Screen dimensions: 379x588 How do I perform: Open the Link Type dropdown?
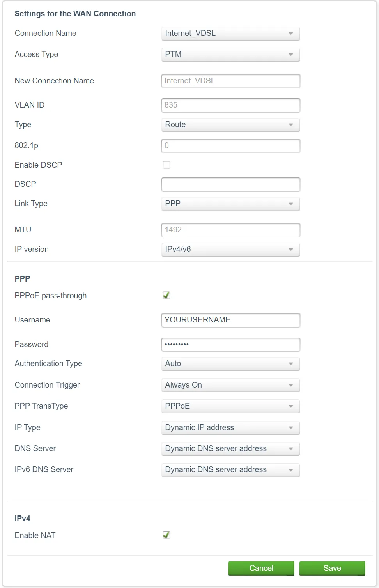230,204
